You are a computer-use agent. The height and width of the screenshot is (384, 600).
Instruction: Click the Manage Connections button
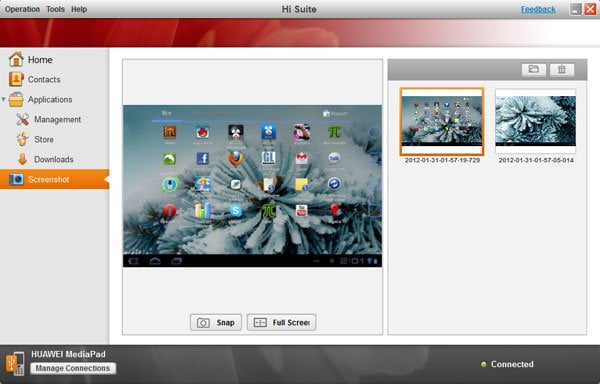(73, 368)
